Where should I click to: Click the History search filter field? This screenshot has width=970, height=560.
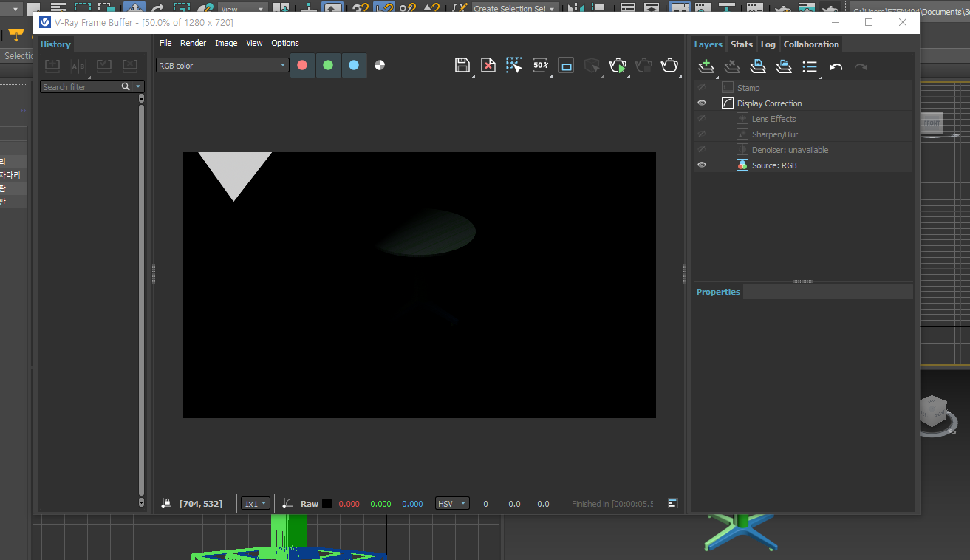[x=81, y=87]
